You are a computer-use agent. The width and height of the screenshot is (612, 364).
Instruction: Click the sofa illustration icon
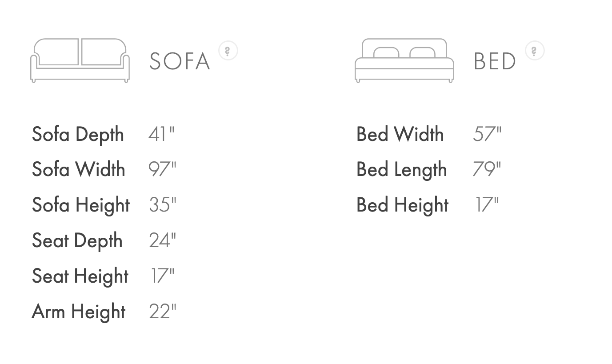(x=80, y=60)
